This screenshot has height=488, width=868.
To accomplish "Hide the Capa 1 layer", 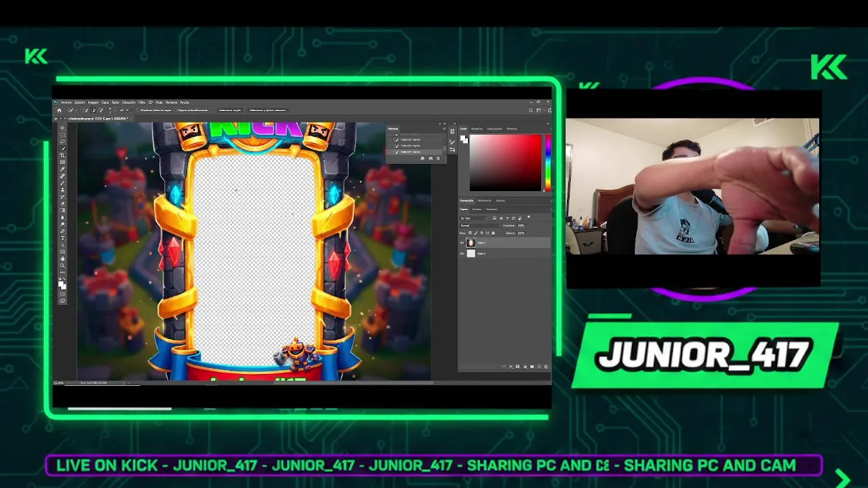I will coord(462,243).
